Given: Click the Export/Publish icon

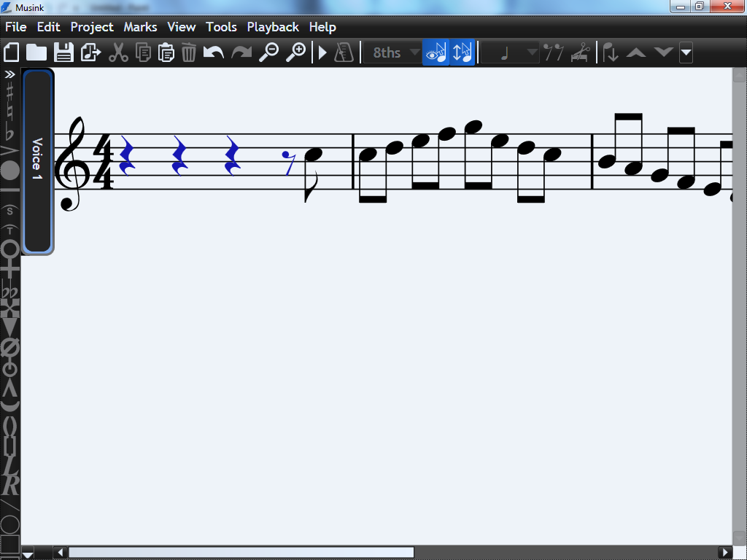Looking at the screenshot, I should [90, 52].
